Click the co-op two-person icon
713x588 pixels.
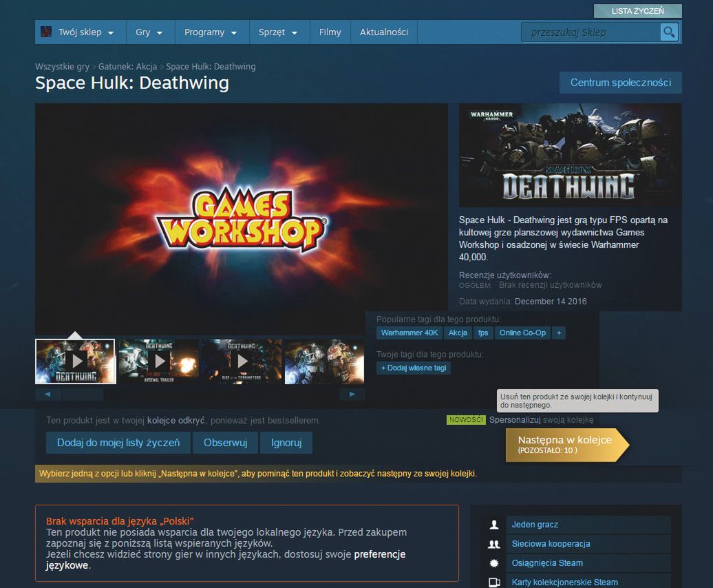point(494,544)
